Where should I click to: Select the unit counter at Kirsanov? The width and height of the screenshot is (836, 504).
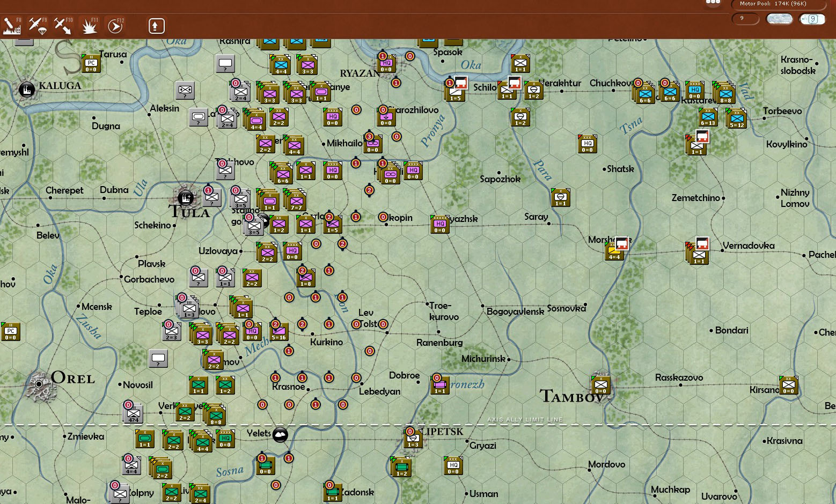[788, 385]
